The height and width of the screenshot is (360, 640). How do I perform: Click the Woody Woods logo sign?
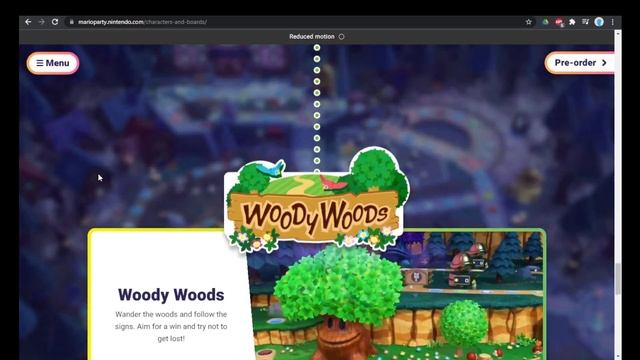pos(317,200)
